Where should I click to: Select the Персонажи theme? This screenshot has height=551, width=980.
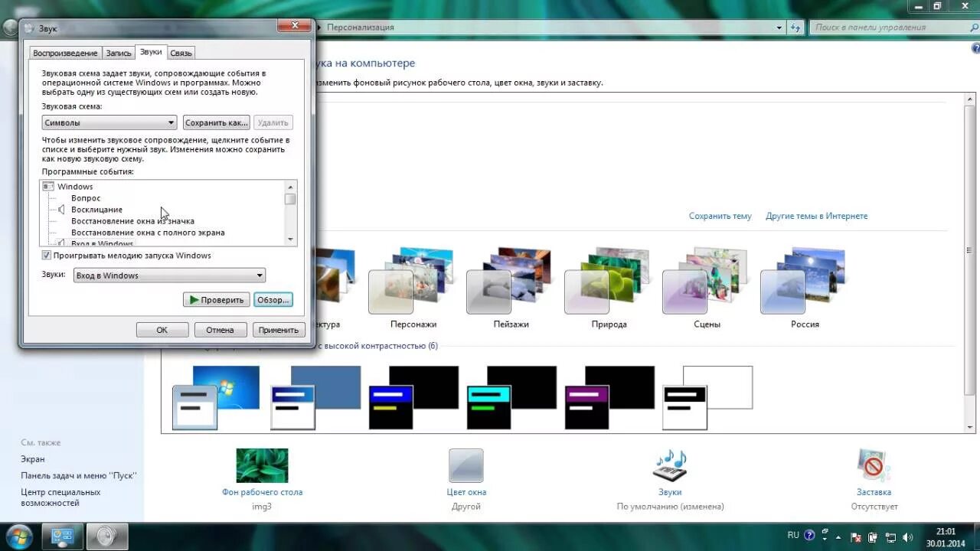point(413,288)
